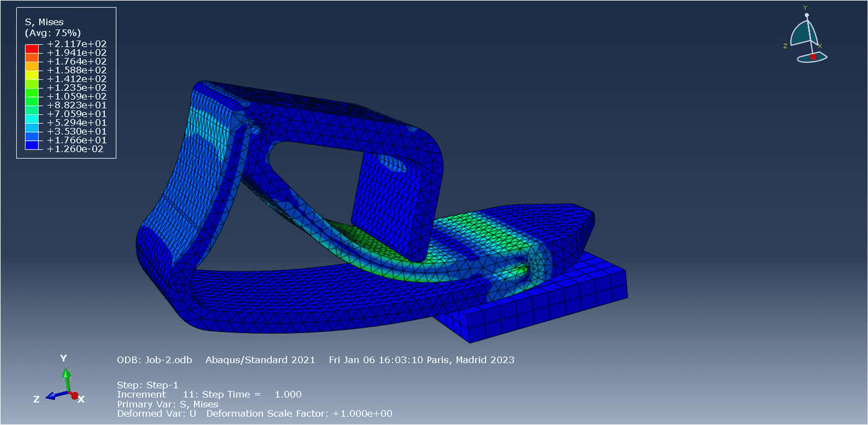Click the XYZ orientation triad
This screenshot has height=425, width=868.
tap(60, 380)
